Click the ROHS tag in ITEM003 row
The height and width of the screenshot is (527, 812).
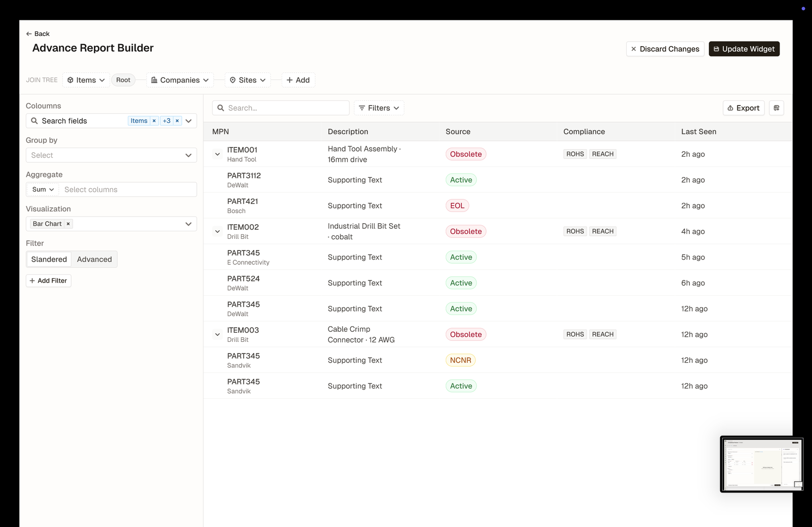(575, 334)
